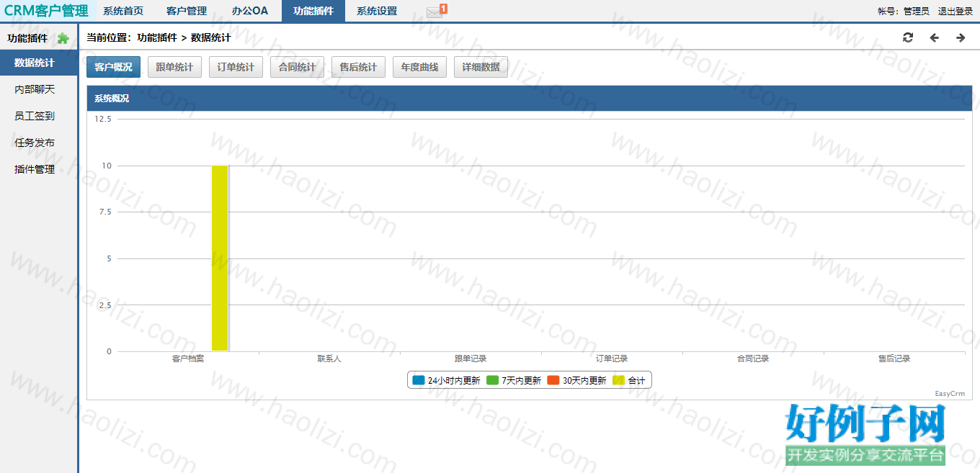Click the 退出登录 link

coord(955,12)
